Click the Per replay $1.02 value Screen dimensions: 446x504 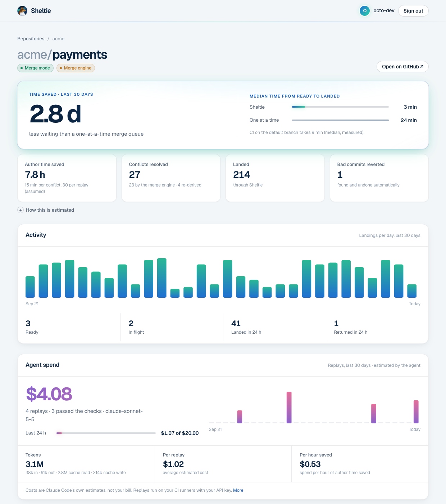click(173, 464)
